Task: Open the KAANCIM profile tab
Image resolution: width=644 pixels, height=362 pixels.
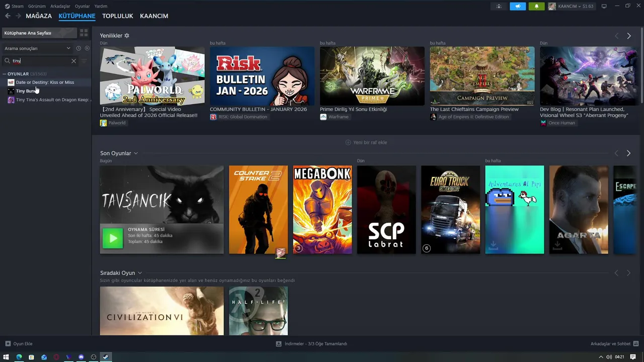Action: pos(154,16)
